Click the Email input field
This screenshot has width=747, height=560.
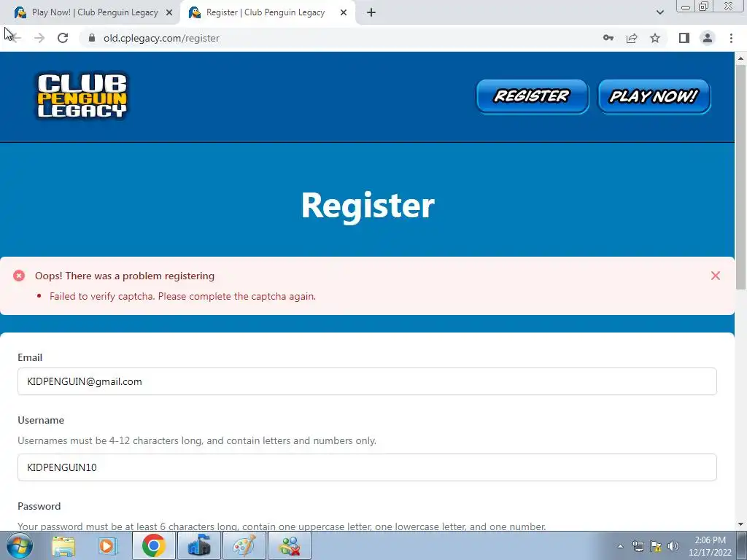(x=367, y=381)
